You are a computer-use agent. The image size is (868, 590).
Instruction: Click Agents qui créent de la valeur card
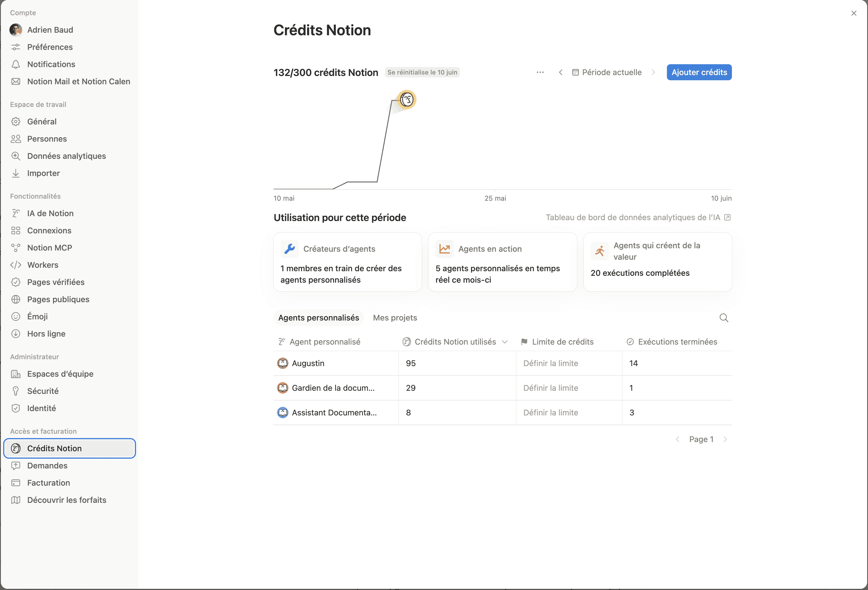coord(658,262)
